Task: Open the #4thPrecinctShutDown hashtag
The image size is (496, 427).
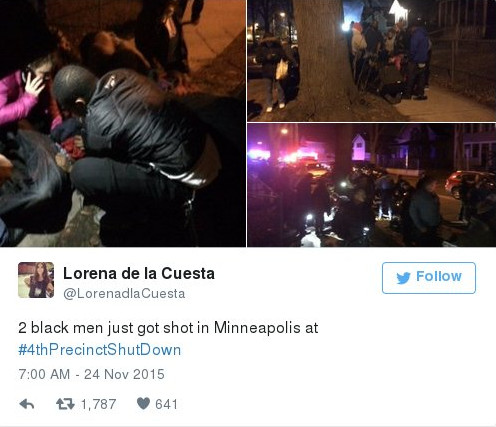Action: coord(100,350)
